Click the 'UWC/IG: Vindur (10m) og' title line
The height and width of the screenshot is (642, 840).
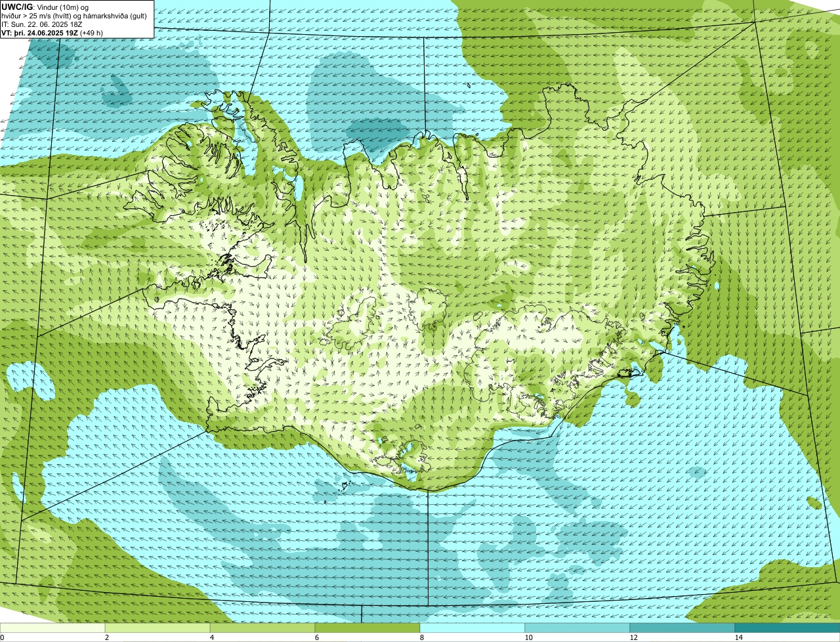(x=45, y=7)
